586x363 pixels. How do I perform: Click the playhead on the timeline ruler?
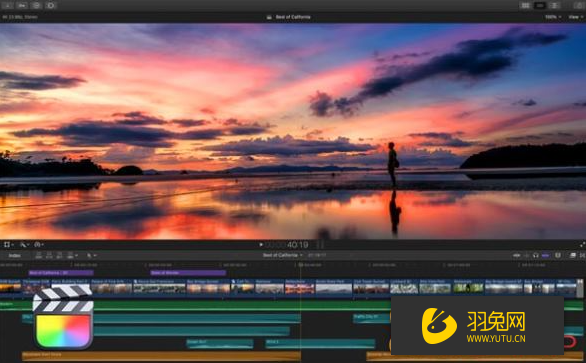pyautogui.click(x=300, y=265)
